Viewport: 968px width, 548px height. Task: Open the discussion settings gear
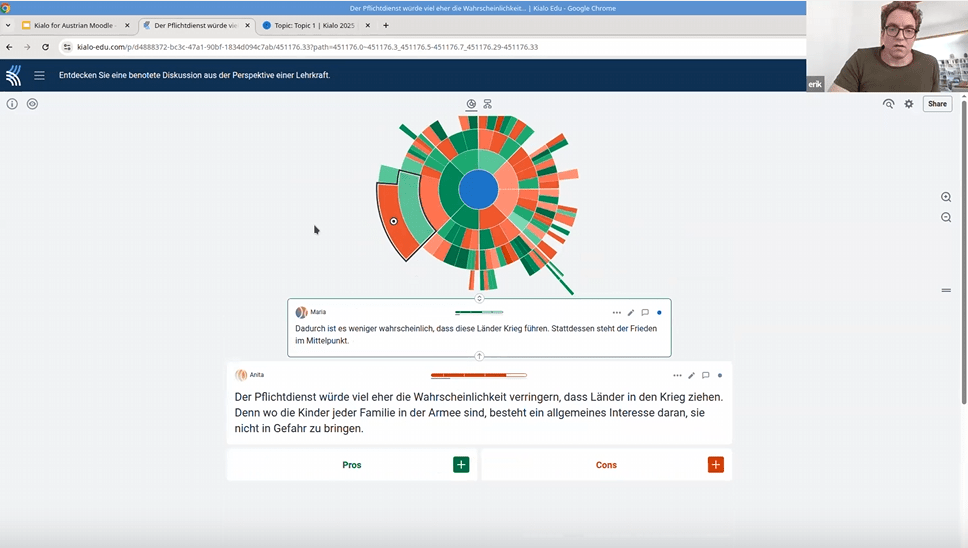click(909, 104)
